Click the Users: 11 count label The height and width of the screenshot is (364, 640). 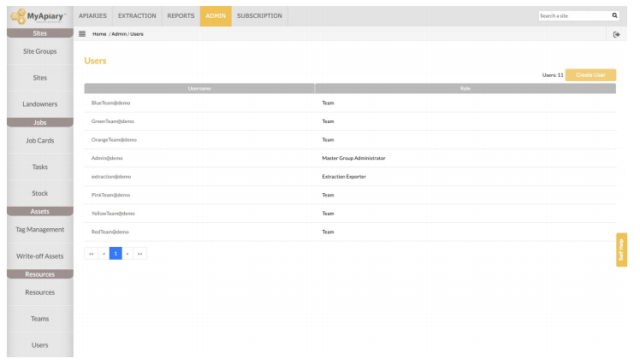[553, 75]
